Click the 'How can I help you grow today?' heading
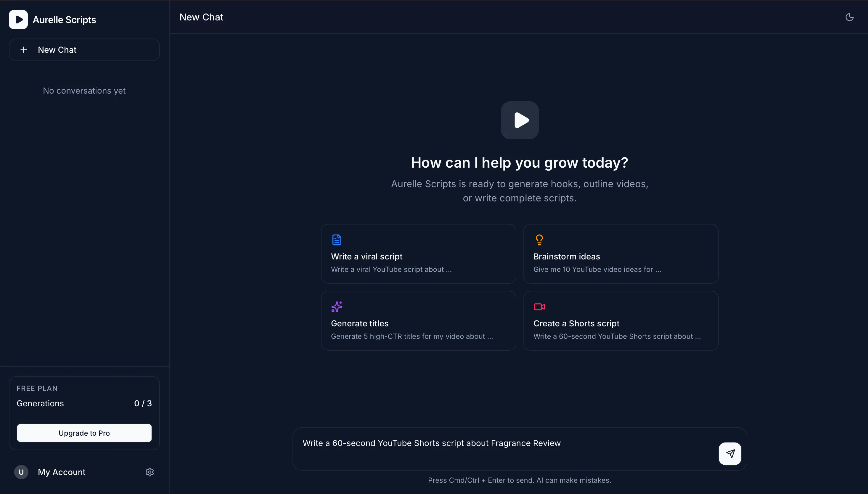The height and width of the screenshot is (494, 868). pyautogui.click(x=520, y=163)
